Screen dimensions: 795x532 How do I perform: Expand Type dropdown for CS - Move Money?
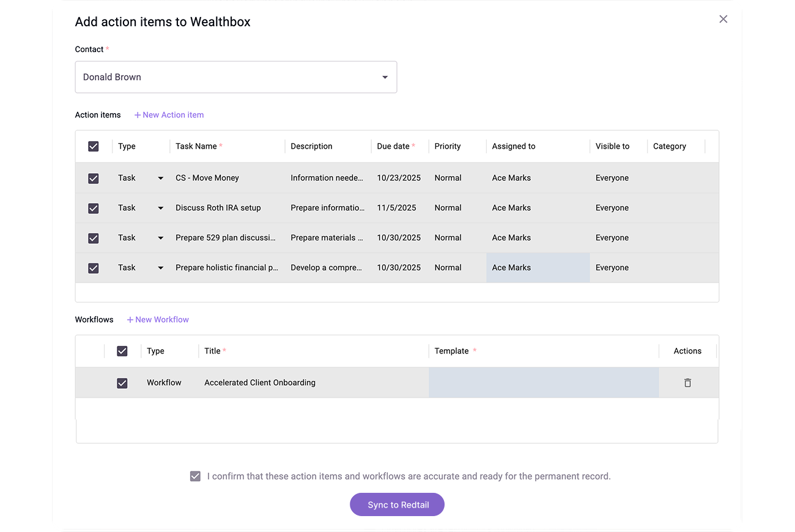point(160,179)
